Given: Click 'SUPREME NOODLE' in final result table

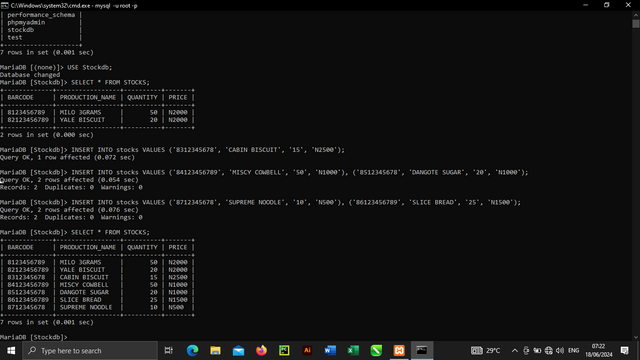Looking at the screenshot, I should [86, 307].
